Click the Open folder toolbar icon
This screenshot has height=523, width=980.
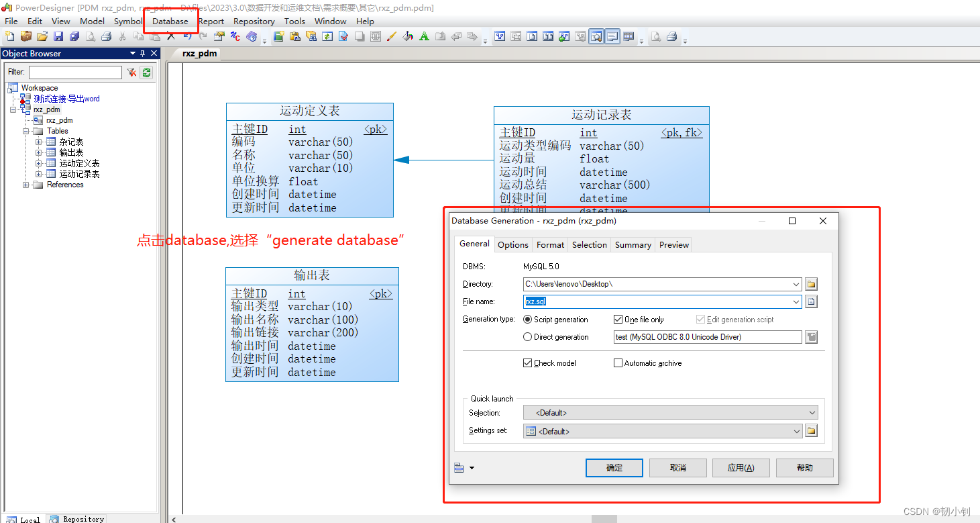[42, 36]
